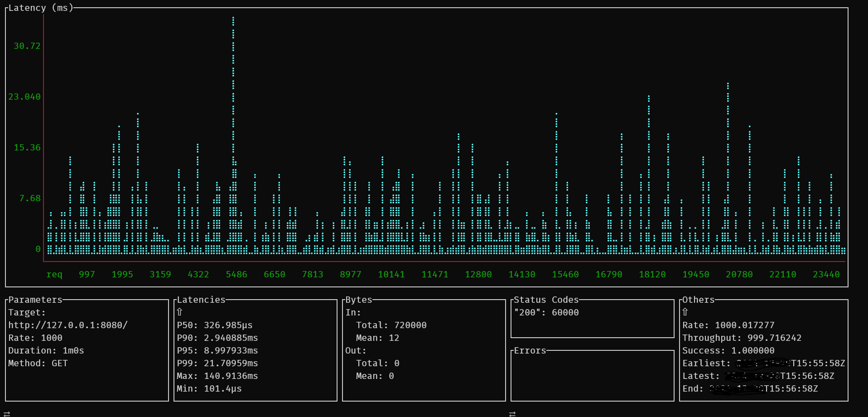Screen dimensions: 868x417
Task: Click the 5486 x-axis label
Action: click(x=236, y=274)
